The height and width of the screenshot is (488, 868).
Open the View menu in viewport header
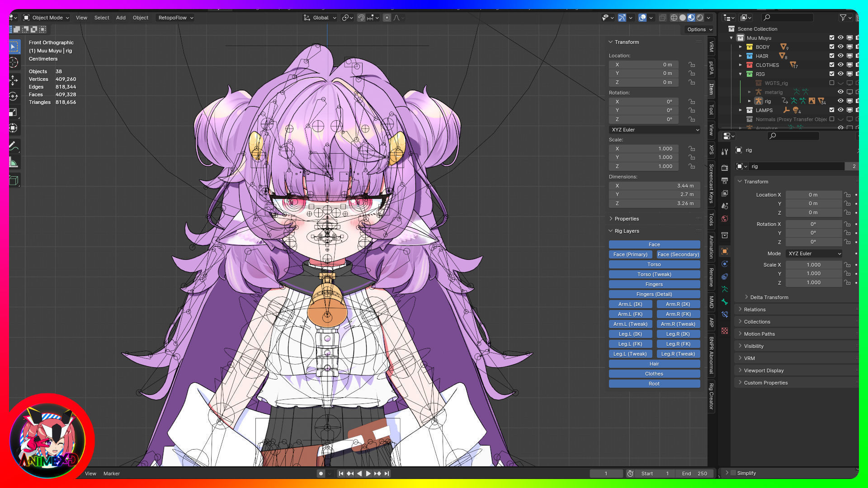81,18
